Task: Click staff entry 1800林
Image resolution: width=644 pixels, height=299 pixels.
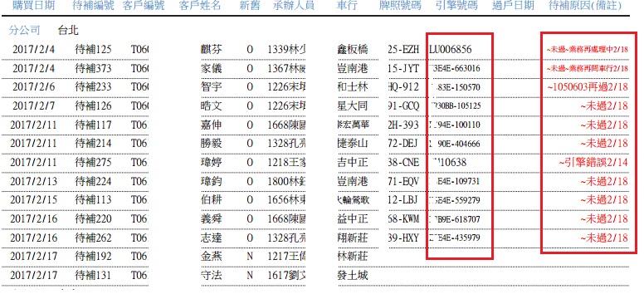Action: pos(286,181)
